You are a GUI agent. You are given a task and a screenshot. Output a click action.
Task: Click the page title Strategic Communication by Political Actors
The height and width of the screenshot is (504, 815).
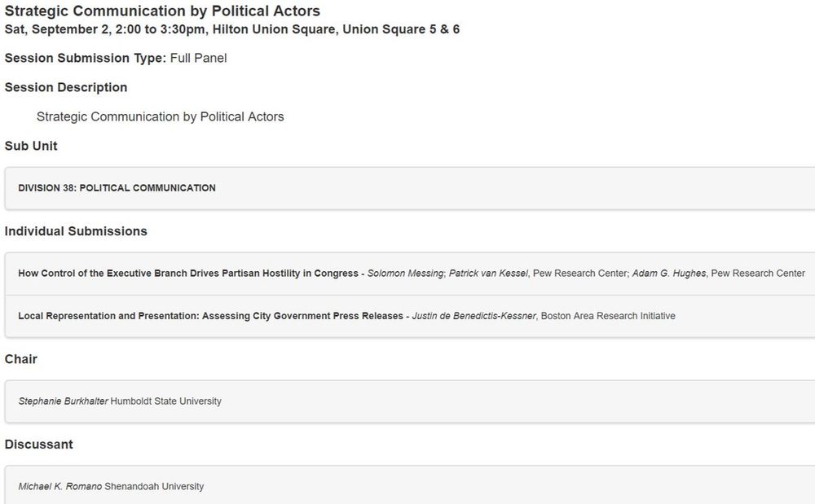pyautogui.click(x=162, y=11)
